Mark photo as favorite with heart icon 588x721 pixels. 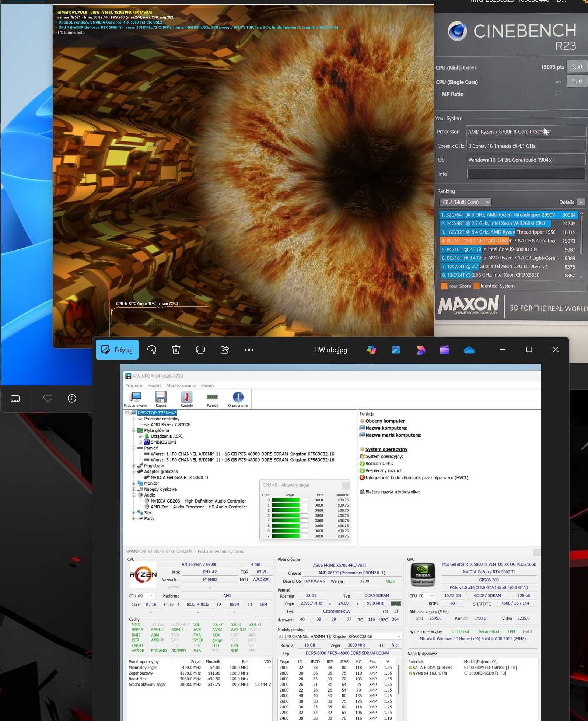48,398
